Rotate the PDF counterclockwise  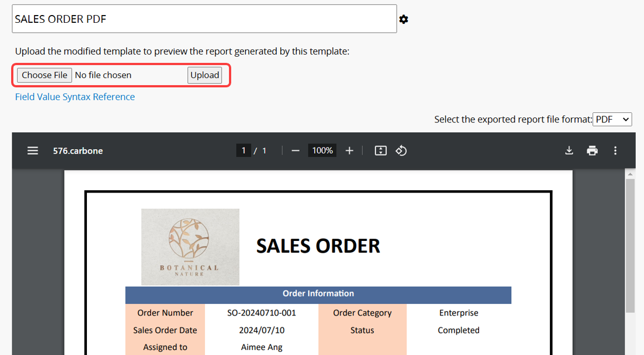pos(401,151)
